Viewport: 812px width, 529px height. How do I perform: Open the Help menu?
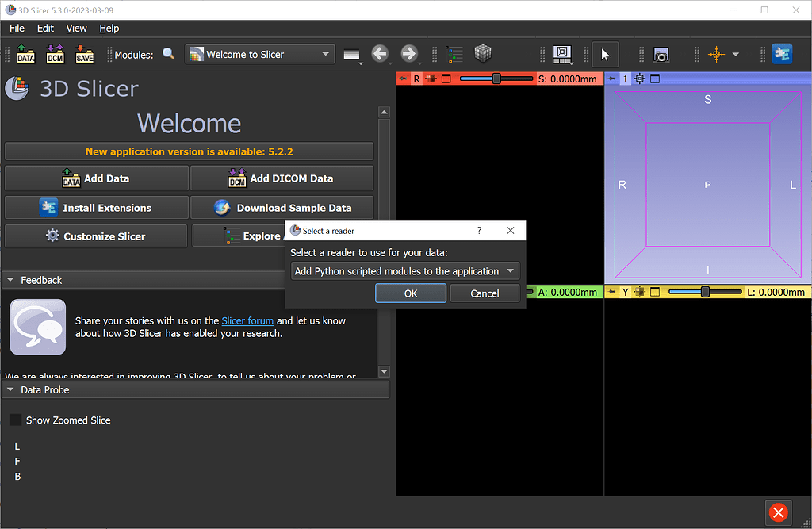tap(109, 28)
